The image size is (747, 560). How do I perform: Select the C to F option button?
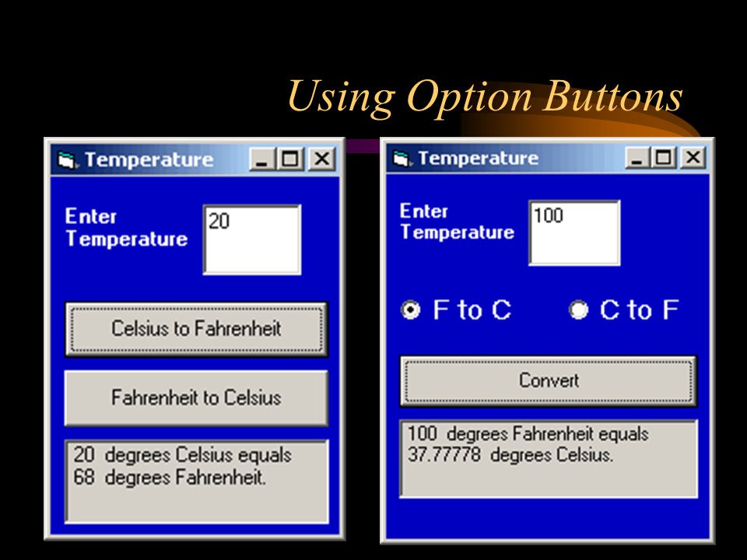click(579, 310)
